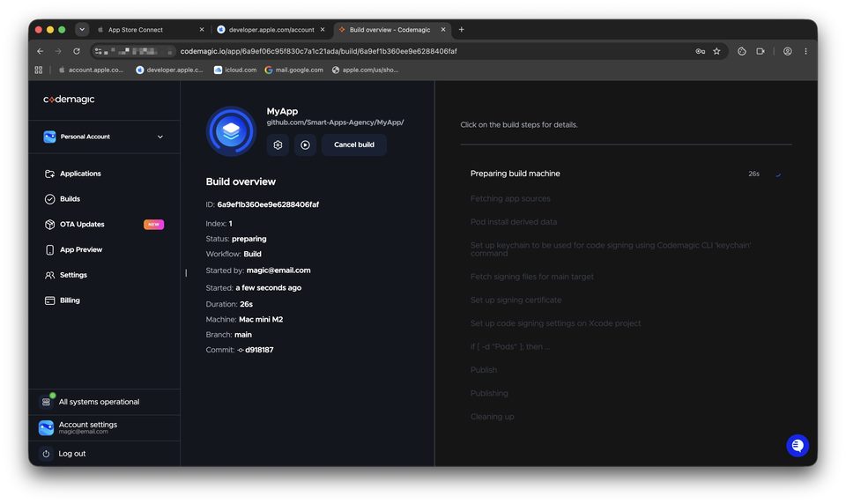Click the Mac mini M2 machine value
The width and height of the screenshot is (846, 504).
click(x=261, y=320)
